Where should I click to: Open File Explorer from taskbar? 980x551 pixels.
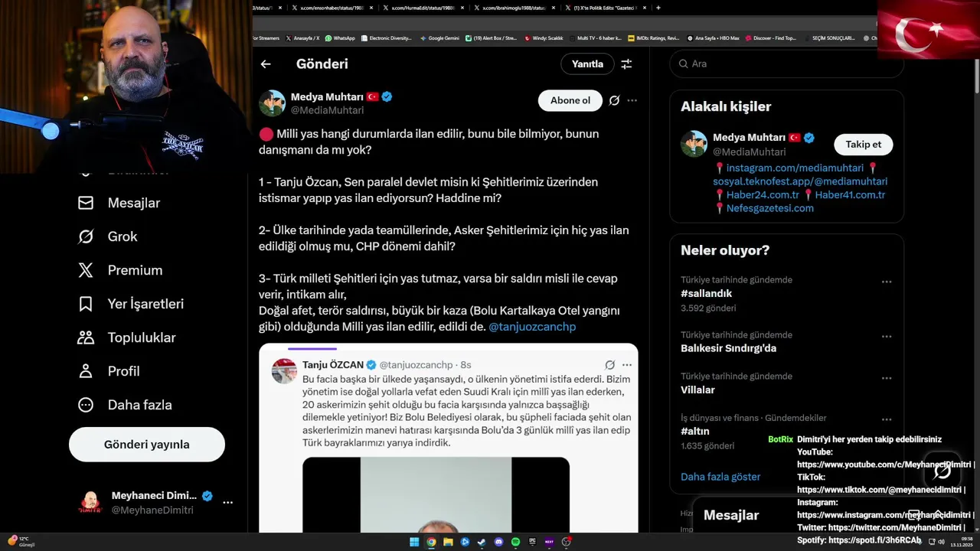448,542
